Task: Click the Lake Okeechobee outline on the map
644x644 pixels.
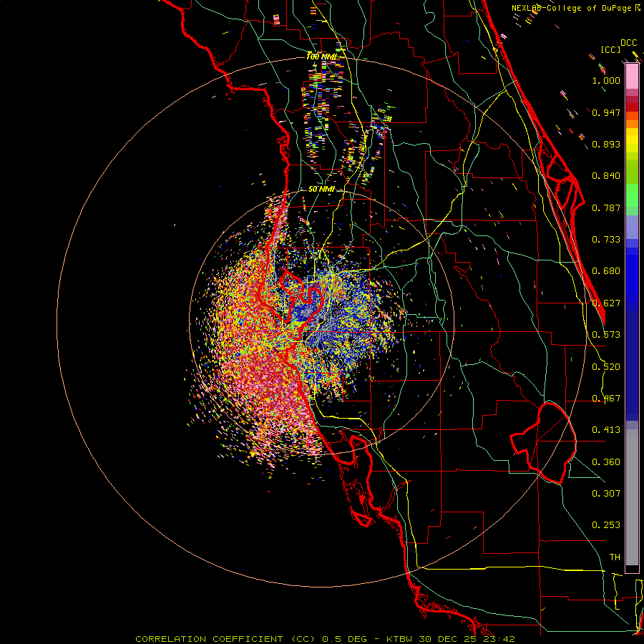Action: coord(543,443)
